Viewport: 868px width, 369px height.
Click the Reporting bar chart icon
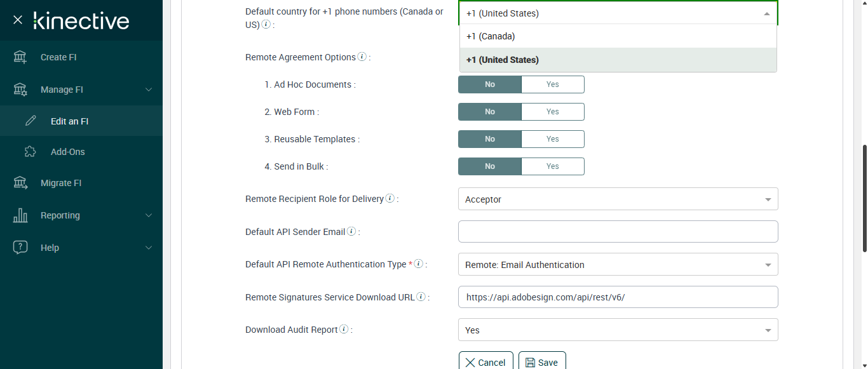click(20, 215)
